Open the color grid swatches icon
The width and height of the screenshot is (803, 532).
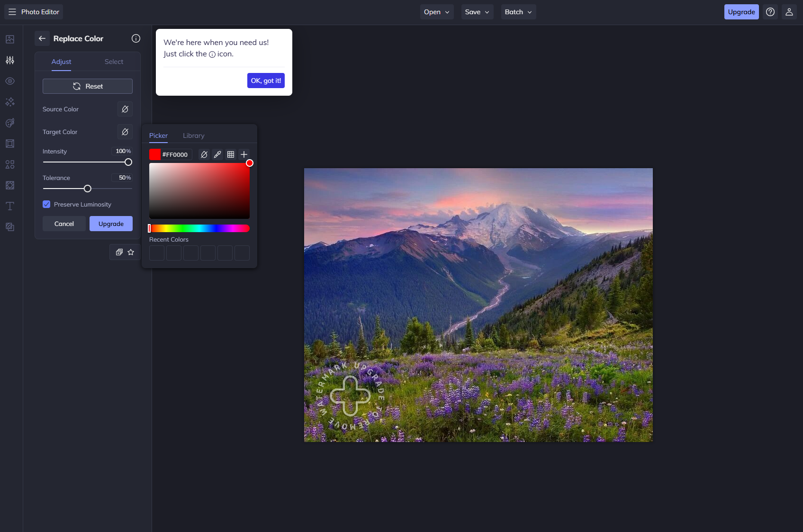coord(231,154)
